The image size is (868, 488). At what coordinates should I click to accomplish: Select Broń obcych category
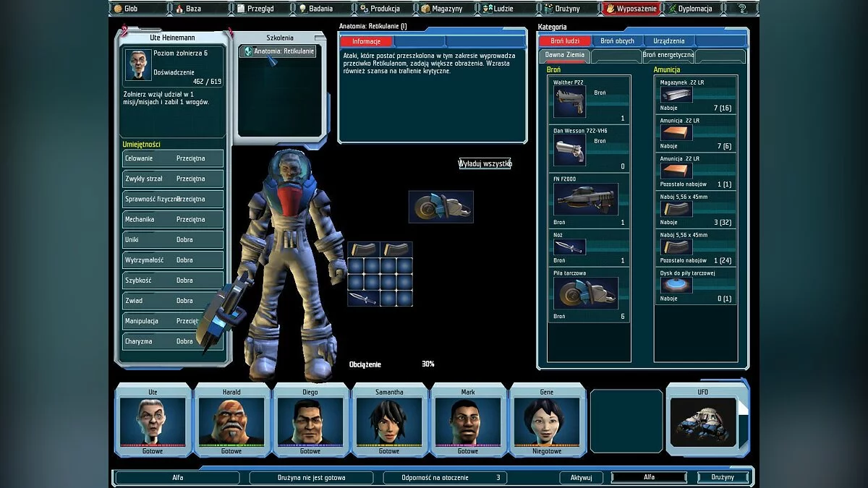[617, 41]
